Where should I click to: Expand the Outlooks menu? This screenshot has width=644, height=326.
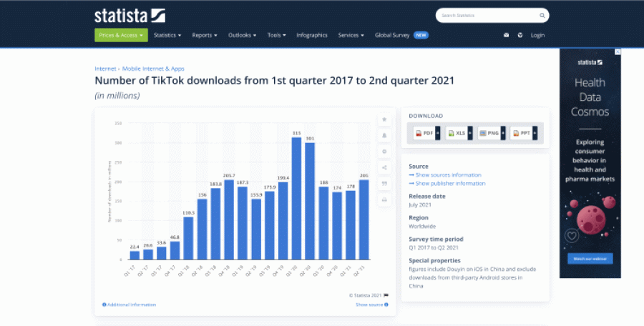(x=243, y=35)
